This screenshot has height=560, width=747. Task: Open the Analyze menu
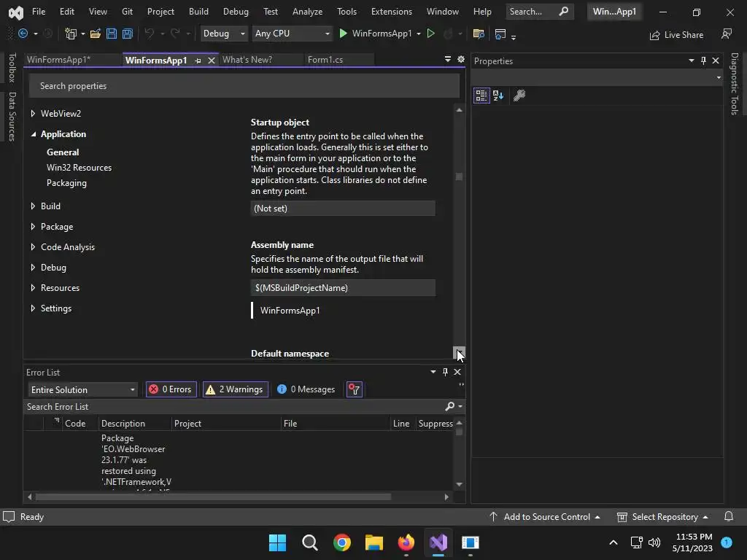pyautogui.click(x=307, y=12)
